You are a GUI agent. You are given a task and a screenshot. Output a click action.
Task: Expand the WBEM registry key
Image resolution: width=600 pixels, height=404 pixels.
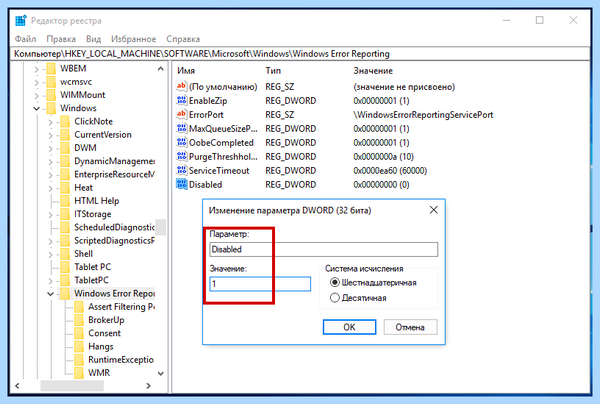tap(36, 69)
